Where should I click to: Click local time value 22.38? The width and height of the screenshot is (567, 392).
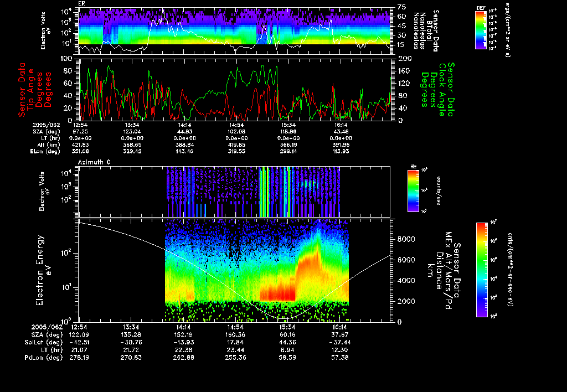(183, 350)
